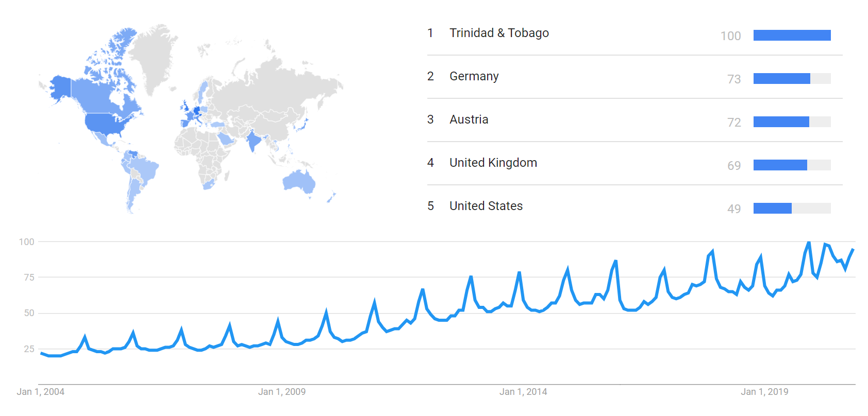Click the grey Greenland area on the map
Image resolution: width=868 pixels, height=416 pixels.
point(152,57)
